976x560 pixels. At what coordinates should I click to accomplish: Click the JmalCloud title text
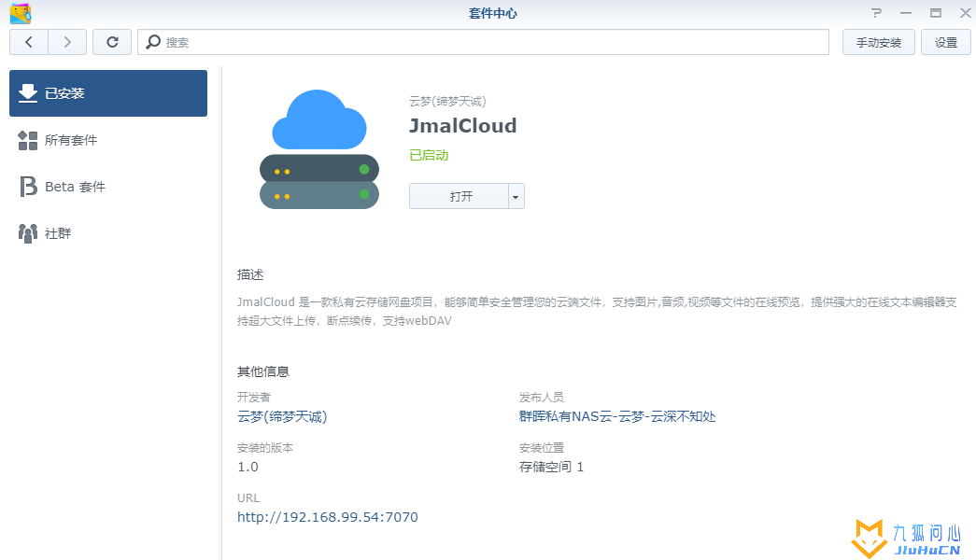462,126
